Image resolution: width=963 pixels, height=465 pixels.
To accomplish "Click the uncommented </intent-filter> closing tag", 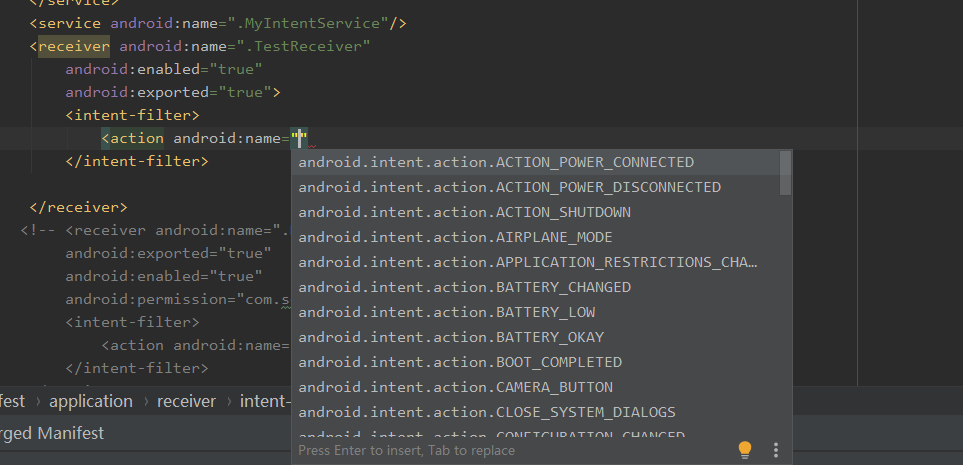I will (x=137, y=162).
